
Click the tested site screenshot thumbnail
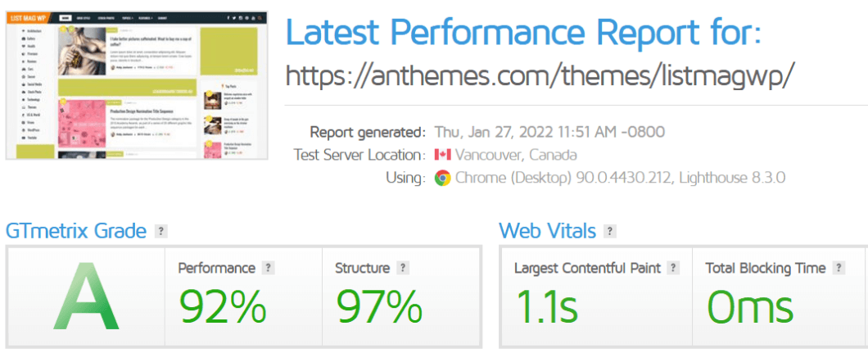(137, 85)
